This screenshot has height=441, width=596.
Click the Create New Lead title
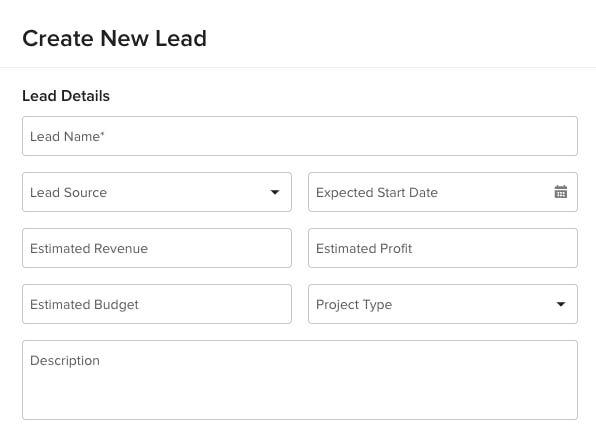114,38
